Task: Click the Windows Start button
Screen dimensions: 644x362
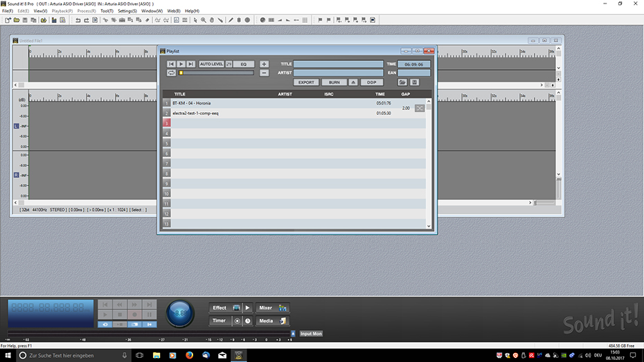Action: pos(8,356)
